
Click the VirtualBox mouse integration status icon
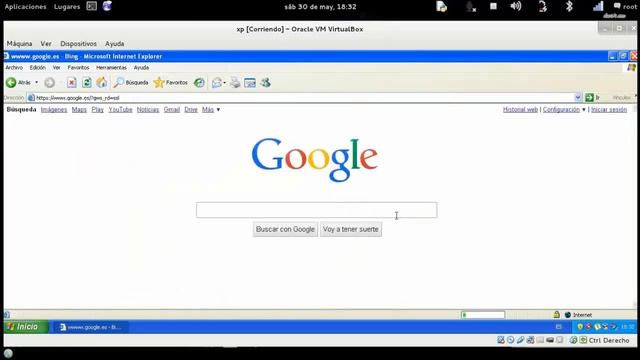pos(573,340)
